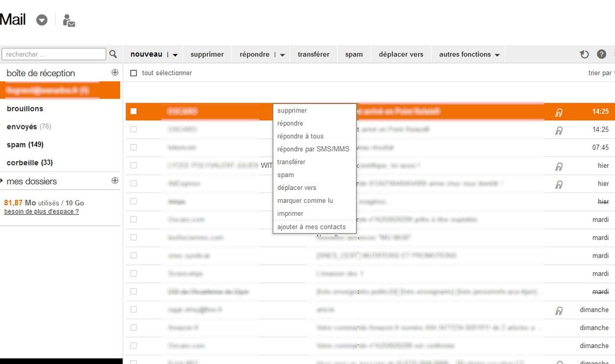615x364 pixels.
Task: Open the email received at 07:45
Action: [369, 148]
